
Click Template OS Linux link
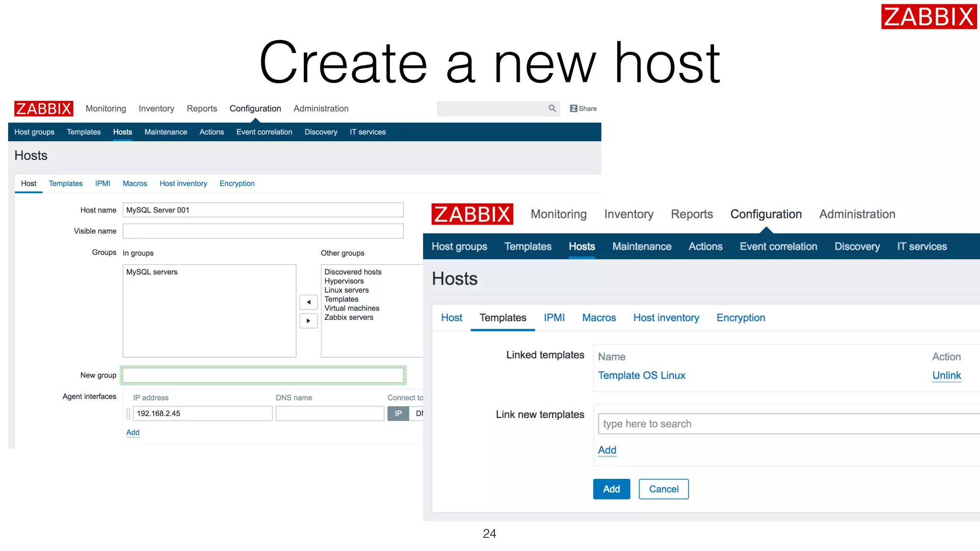(x=642, y=375)
